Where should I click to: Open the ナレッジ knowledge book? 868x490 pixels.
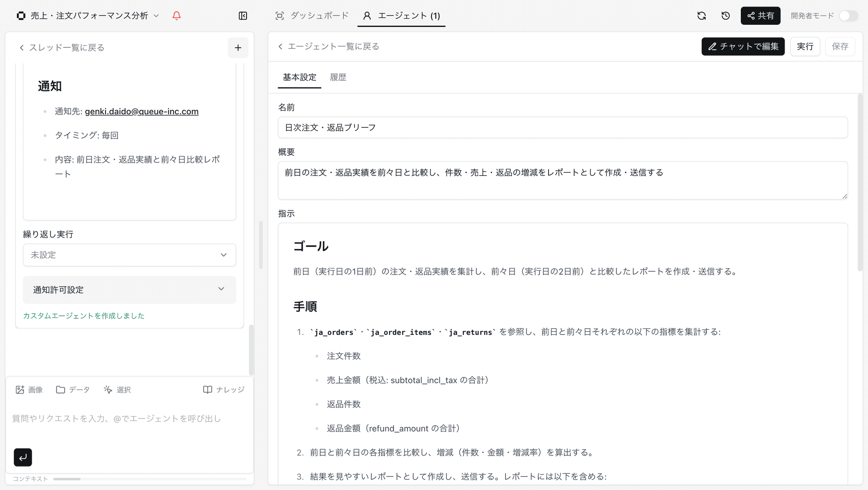224,390
